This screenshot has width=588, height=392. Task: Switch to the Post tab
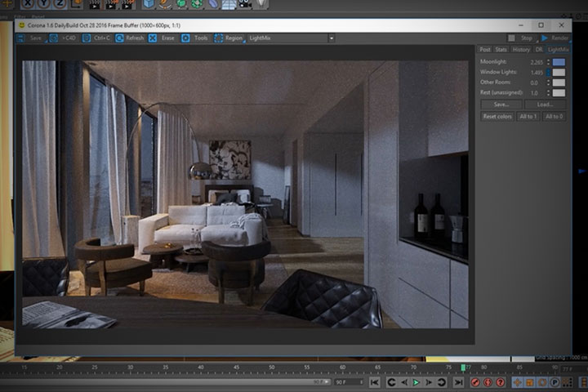pos(485,50)
